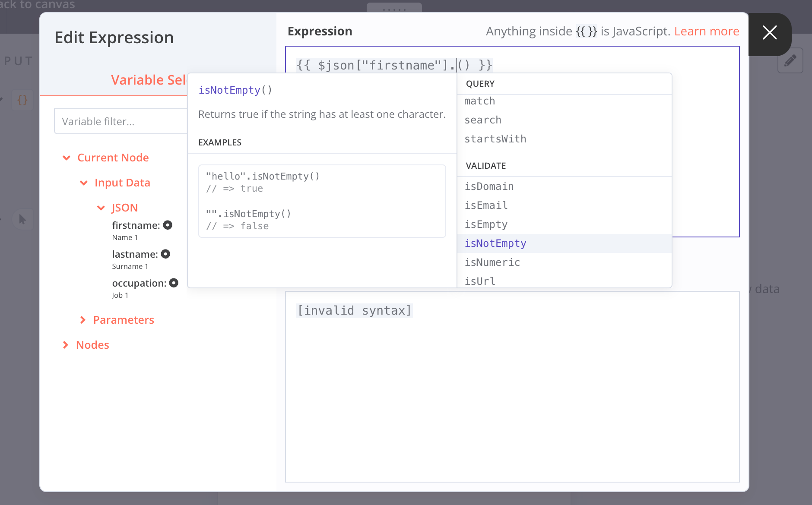Select the occupation variable dot icon

(174, 283)
